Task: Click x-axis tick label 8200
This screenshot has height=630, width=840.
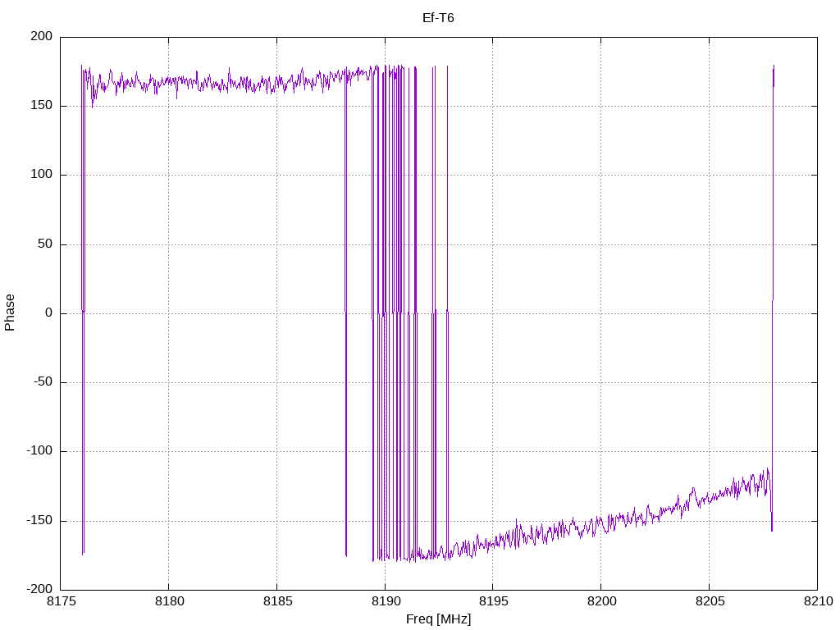Action: [602, 601]
